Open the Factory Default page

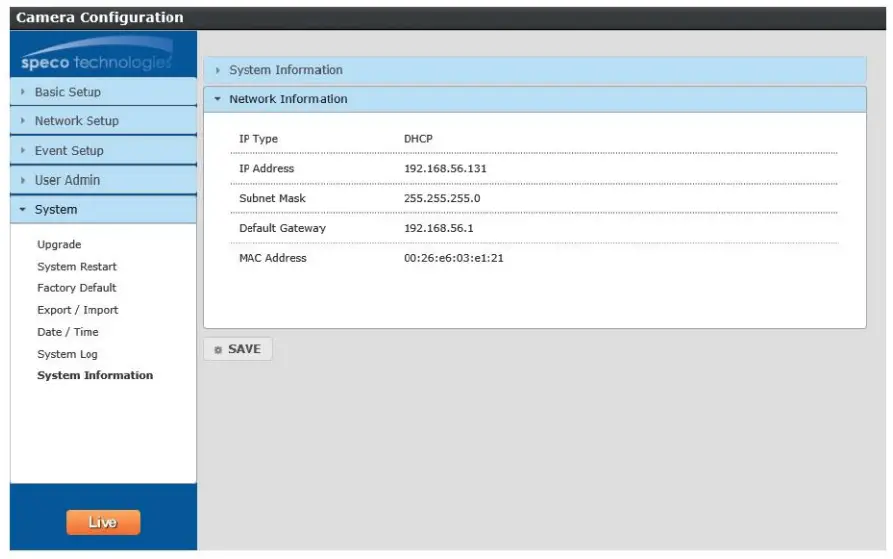77,288
